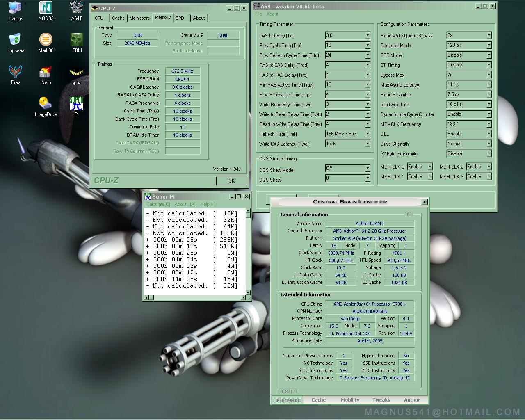Launch the Prey game shortcut
The height and width of the screenshot is (420, 525).
tap(15, 75)
